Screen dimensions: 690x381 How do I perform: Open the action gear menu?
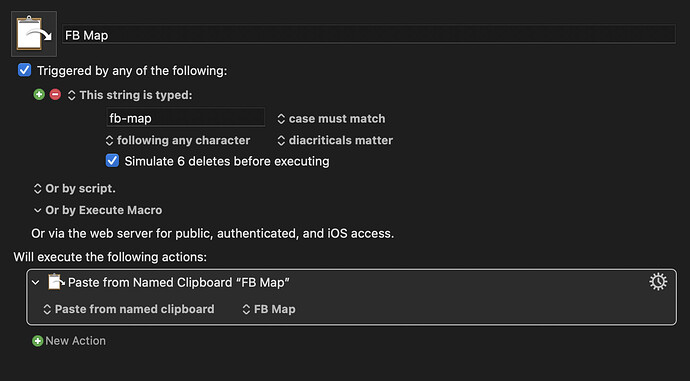coord(658,282)
